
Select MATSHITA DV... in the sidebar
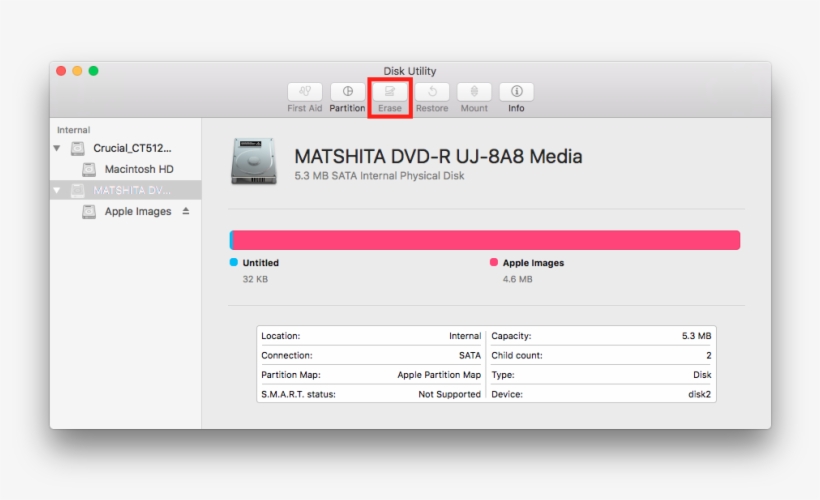point(132,190)
